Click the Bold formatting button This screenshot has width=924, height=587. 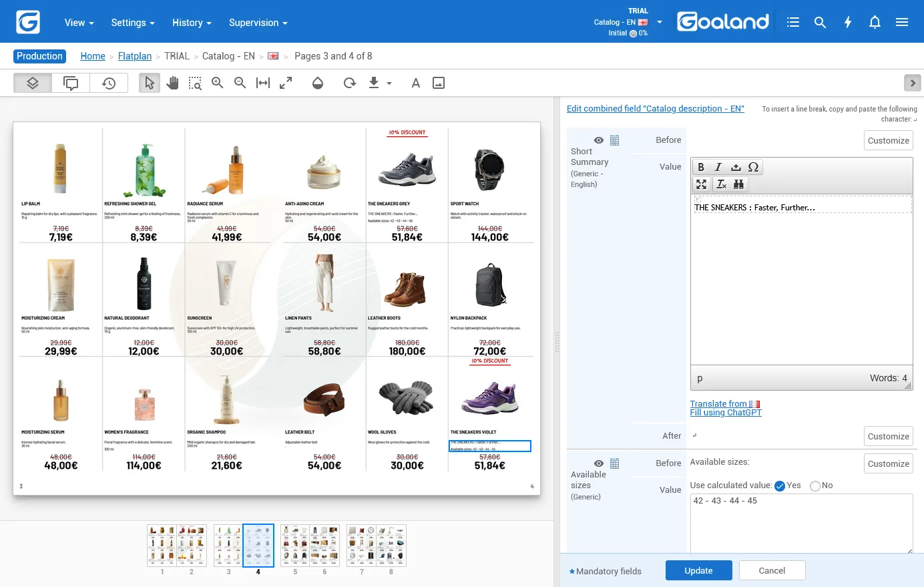pyautogui.click(x=701, y=167)
